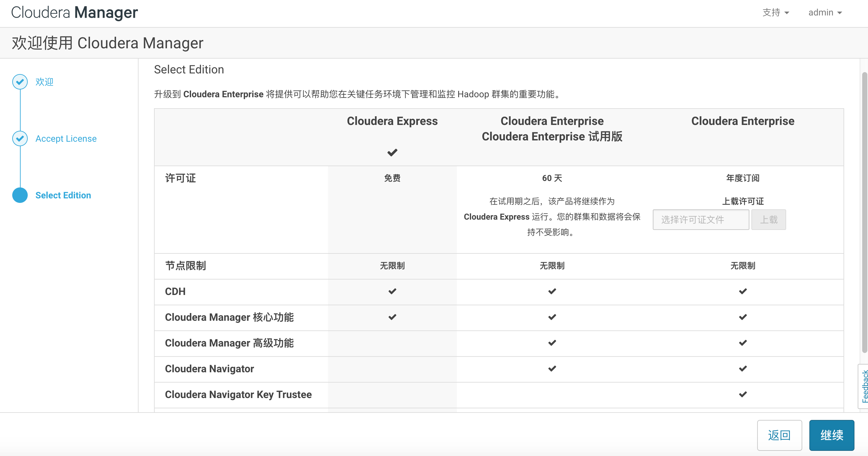Click 高级功能 checkmark in Enterprise annual column

[743, 343]
